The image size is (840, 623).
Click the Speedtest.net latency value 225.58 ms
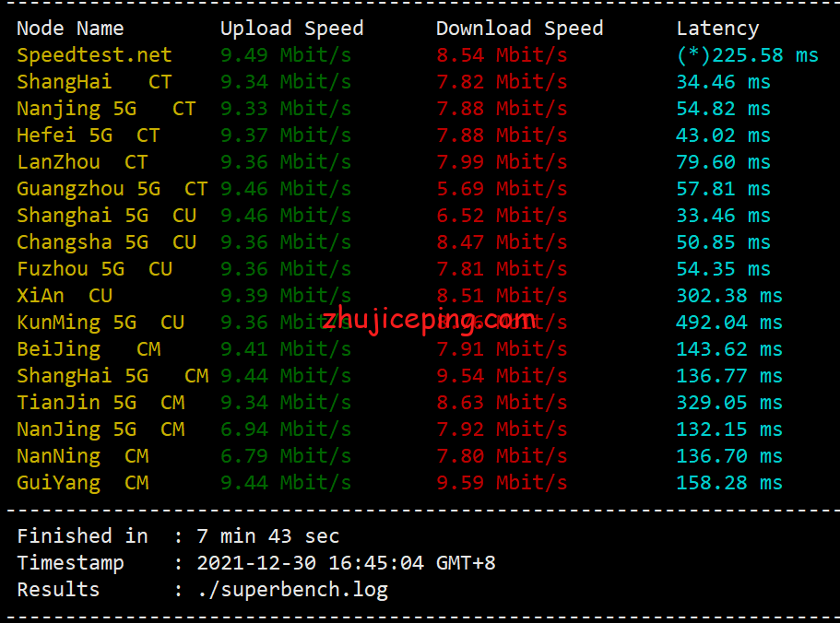(747, 55)
